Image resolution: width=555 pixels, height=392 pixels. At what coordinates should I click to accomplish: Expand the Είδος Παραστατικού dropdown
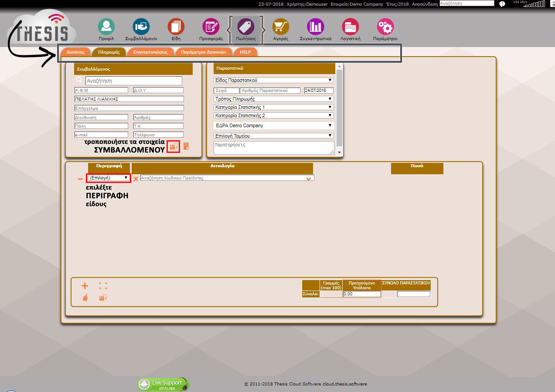click(x=273, y=80)
